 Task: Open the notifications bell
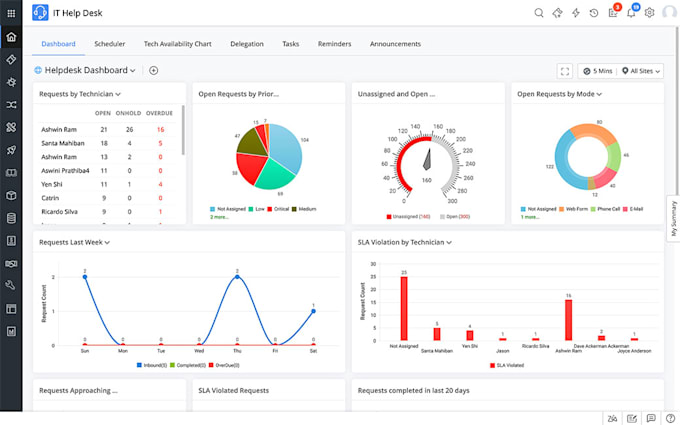[631, 12]
